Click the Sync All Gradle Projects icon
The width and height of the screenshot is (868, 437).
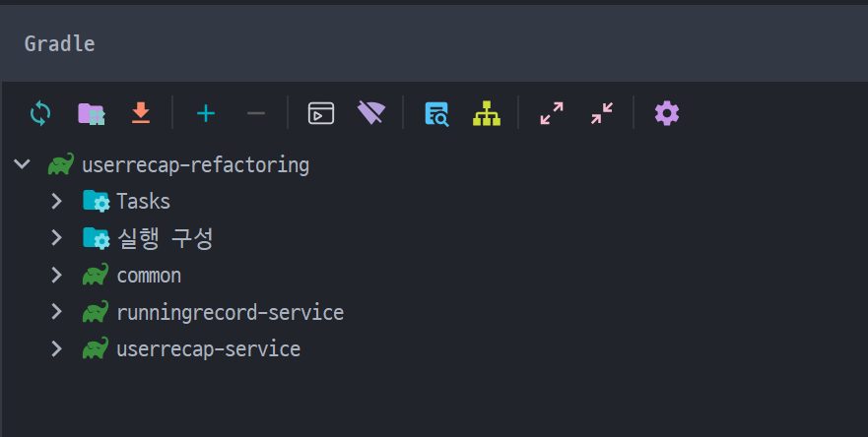point(40,113)
